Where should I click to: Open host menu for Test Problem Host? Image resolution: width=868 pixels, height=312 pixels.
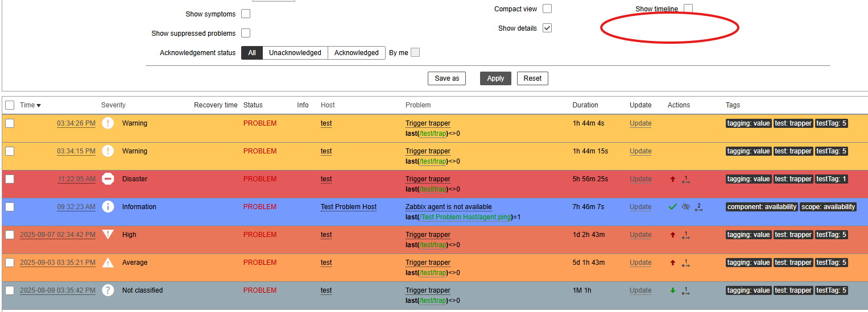(x=348, y=207)
